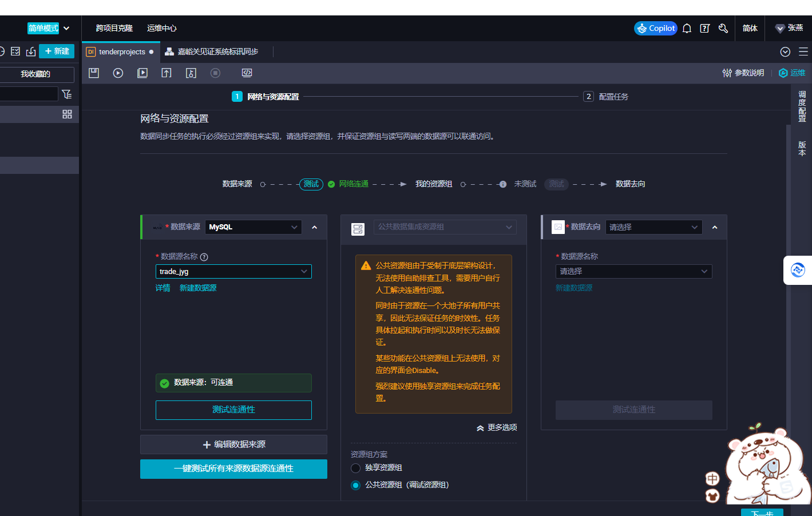Stop the running task with stop icon

215,73
